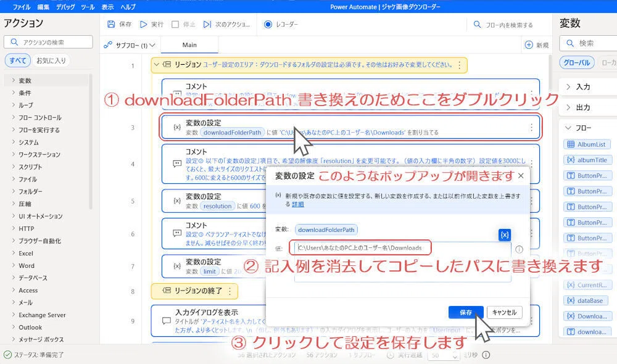Open the デバッグ menu
This screenshot has height=364, width=617.
pos(65,7)
